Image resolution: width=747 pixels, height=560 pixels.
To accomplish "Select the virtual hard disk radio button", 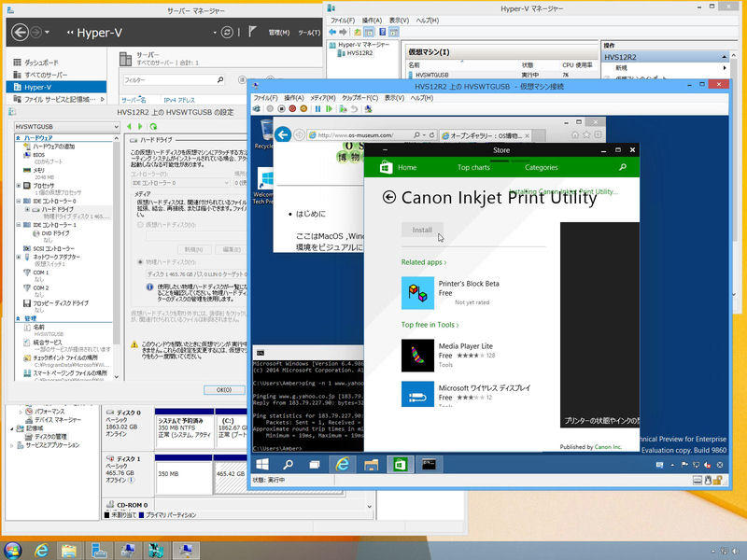I will (140, 224).
